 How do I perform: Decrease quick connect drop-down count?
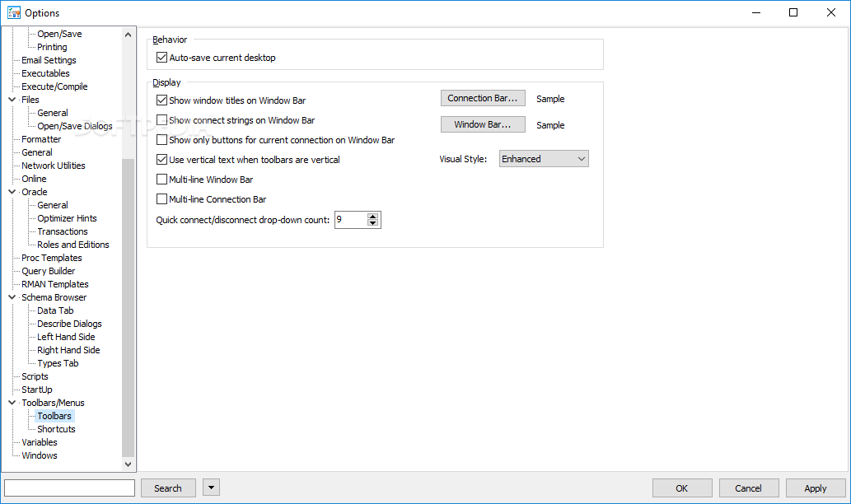[372, 223]
